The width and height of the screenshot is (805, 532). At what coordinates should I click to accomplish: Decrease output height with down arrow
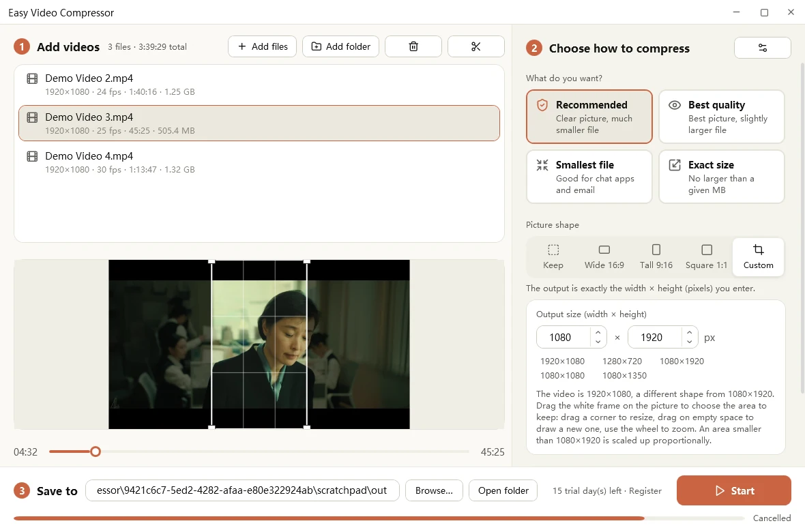pos(690,342)
